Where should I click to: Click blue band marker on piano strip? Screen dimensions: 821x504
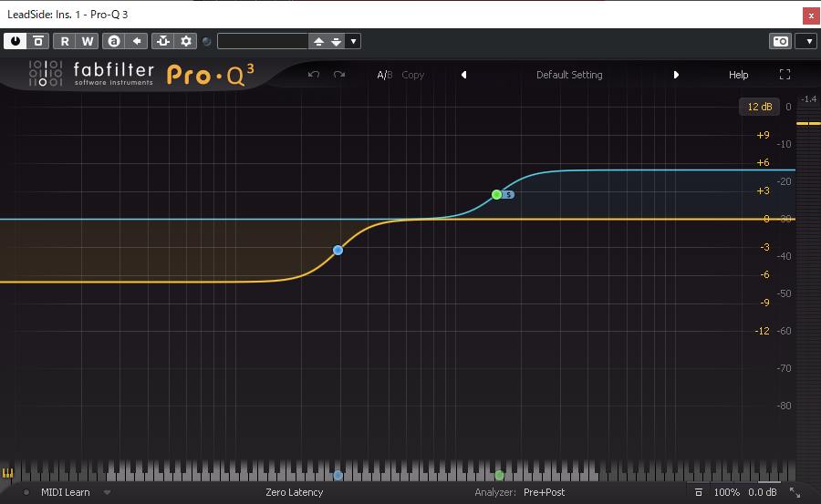(x=338, y=475)
